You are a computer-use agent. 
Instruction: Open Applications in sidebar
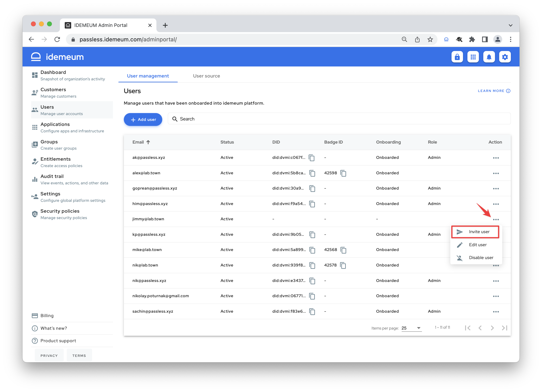pyautogui.click(x=72, y=128)
